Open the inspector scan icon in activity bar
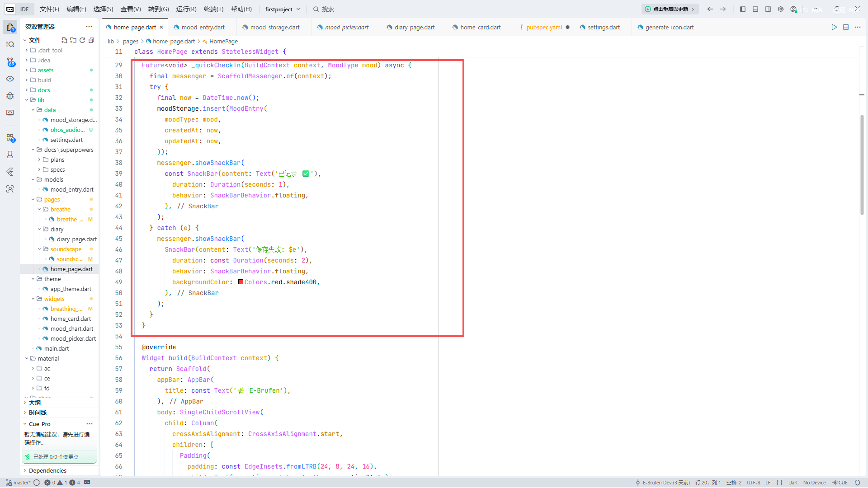The height and width of the screenshot is (488, 868). pos(10,189)
